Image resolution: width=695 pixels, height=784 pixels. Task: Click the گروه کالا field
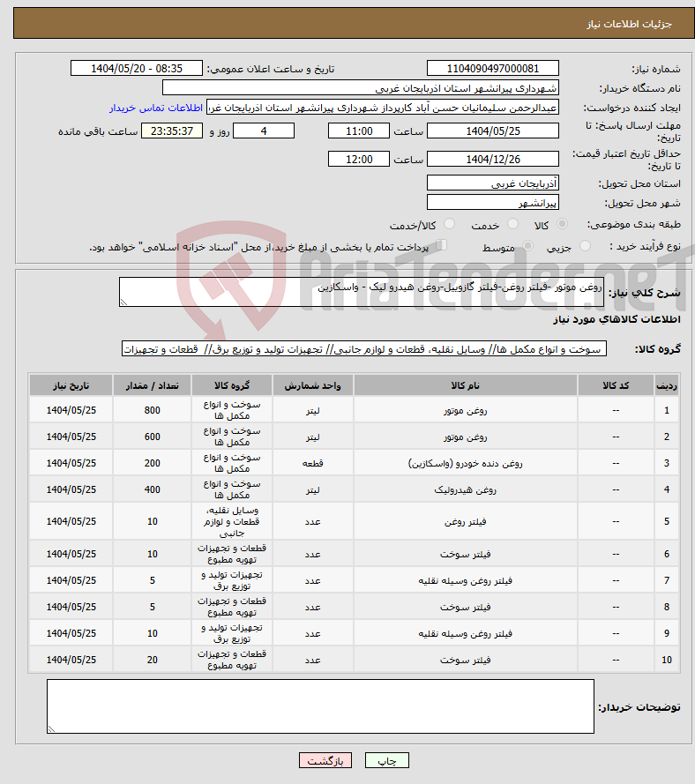[x=364, y=348]
